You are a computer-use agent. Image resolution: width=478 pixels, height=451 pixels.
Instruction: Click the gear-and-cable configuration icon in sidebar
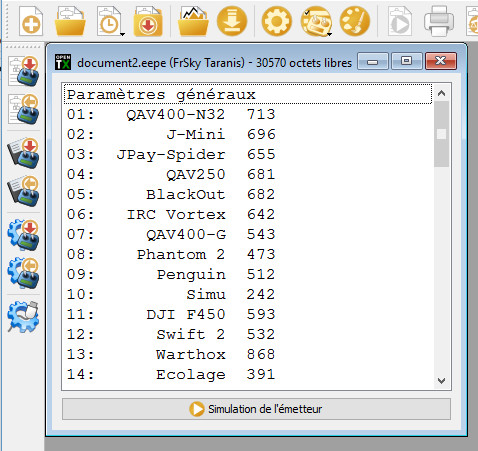pos(23,317)
